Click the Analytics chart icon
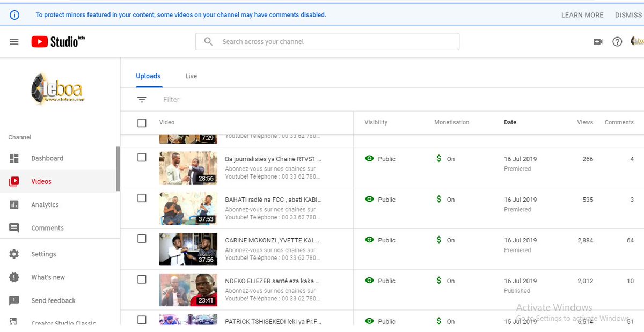Screen dimensions: 644x332 pyautogui.click(x=14, y=204)
